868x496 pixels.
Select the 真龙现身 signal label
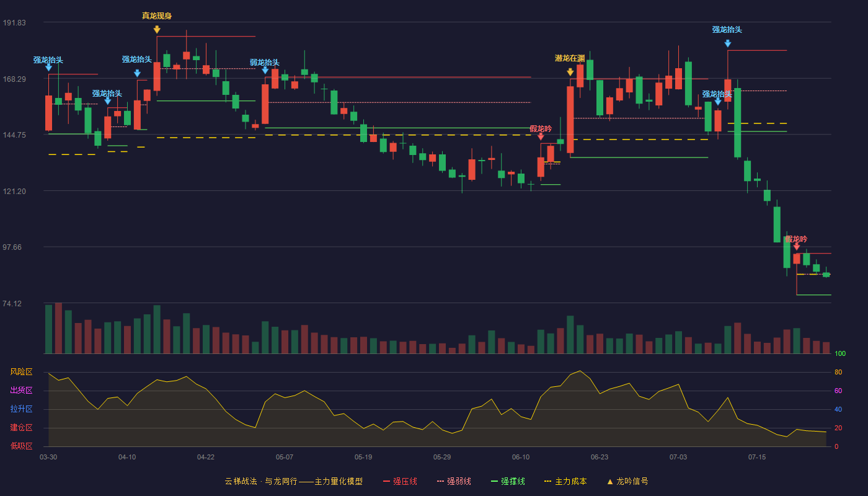coord(157,16)
